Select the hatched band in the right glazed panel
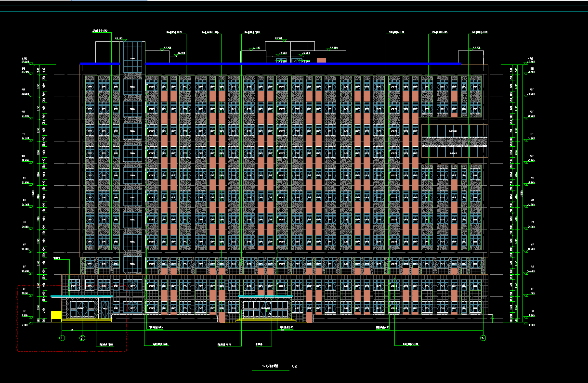The width and height of the screenshot is (588, 383). (x=454, y=141)
